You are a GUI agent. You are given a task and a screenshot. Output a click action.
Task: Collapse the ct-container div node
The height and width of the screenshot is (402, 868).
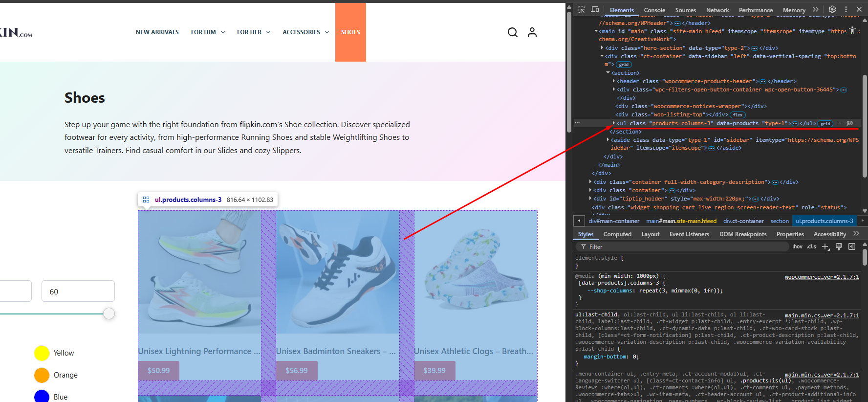pos(602,56)
